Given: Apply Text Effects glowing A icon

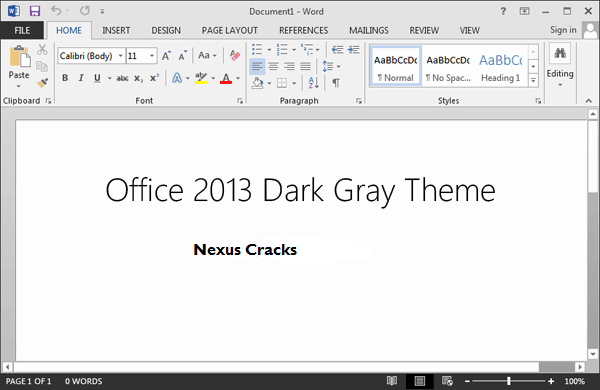Looking at the screenshot, I should coord(177,78).
